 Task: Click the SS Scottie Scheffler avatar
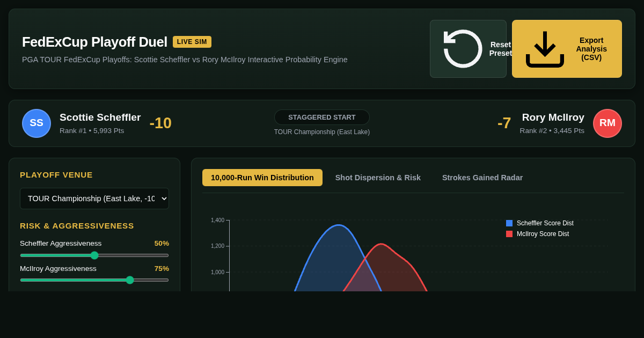36,123
